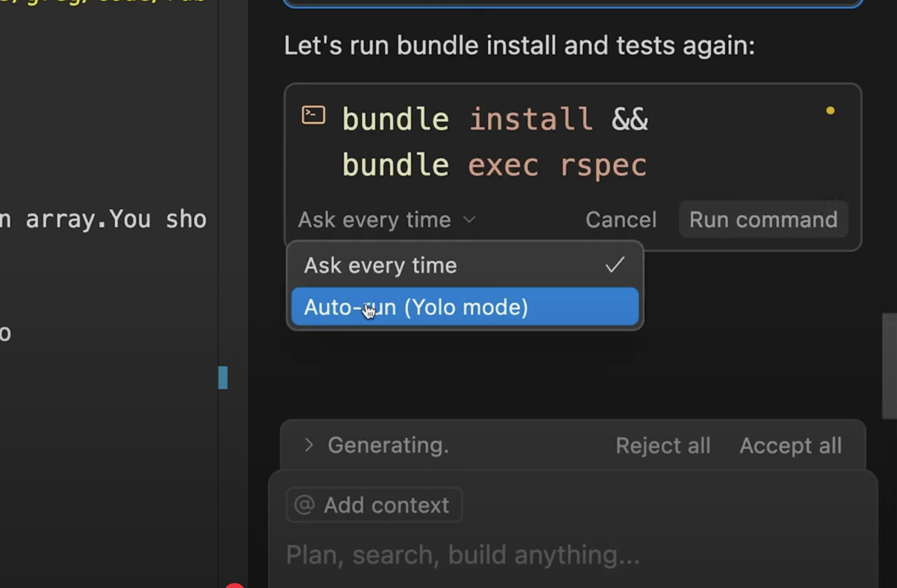Click the terminal icon beside the bundle command
This screenshot has width=897, height=588.
click(313, 115)
